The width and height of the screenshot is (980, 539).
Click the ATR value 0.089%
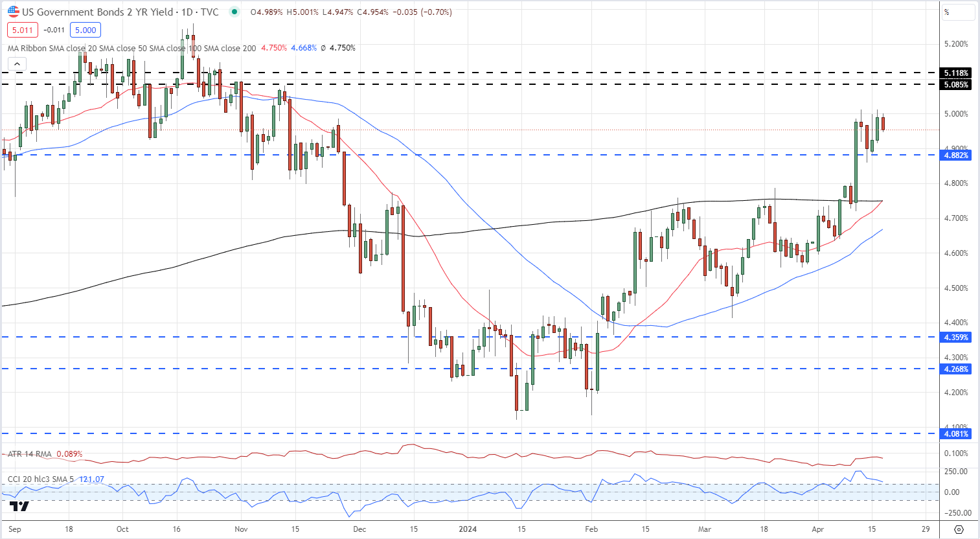[70, 454]
